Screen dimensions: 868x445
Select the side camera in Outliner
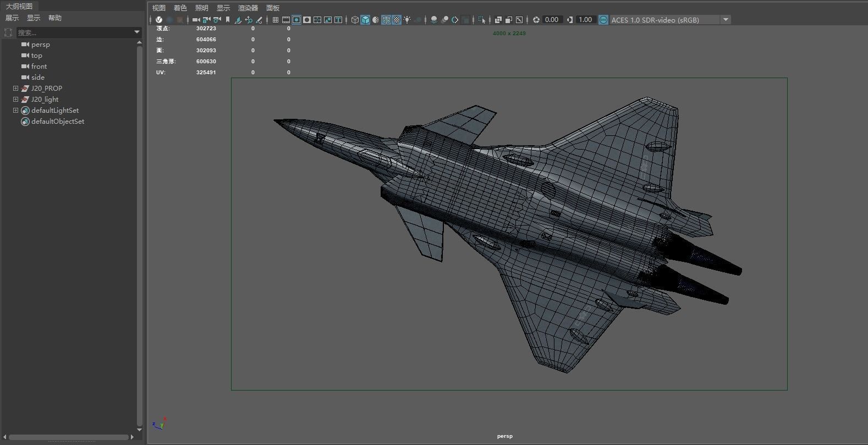(x=38, y=78)
